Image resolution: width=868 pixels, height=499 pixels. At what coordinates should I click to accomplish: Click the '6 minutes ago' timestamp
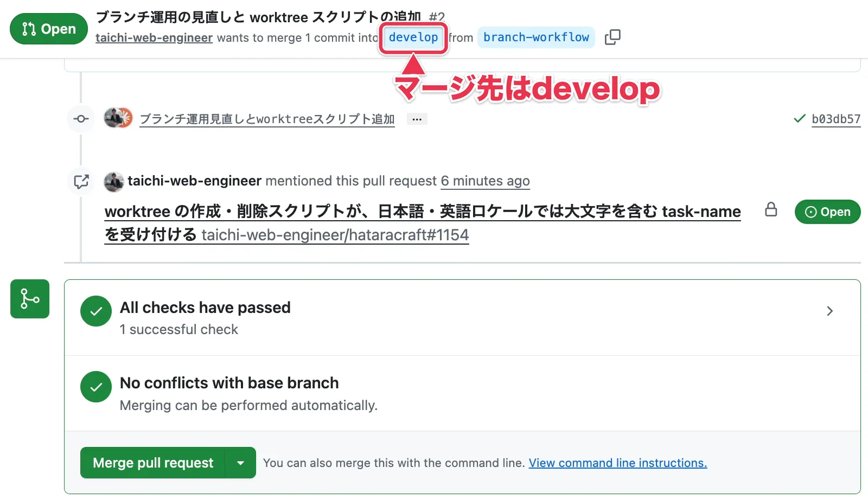[485, 181]
